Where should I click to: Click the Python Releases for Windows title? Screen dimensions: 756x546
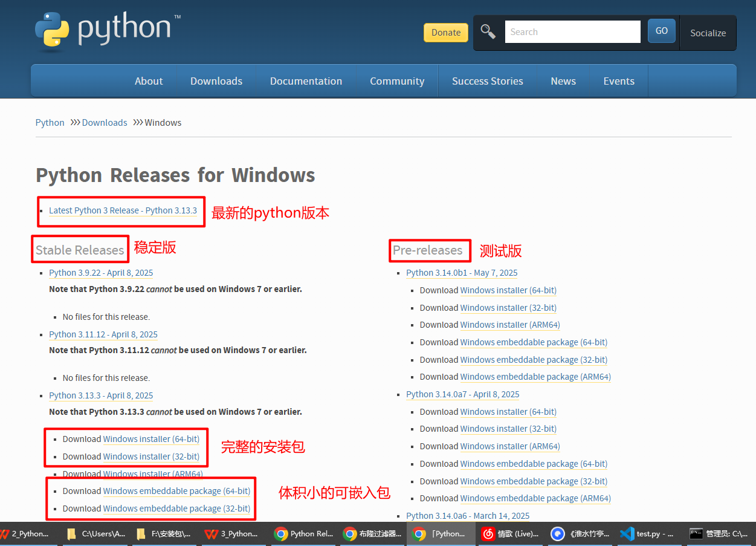point(175,175)
